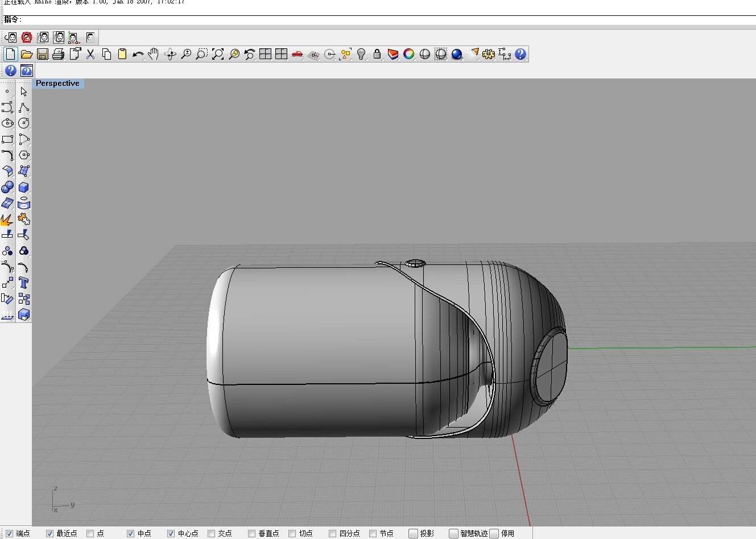Select the Join puzzle-piece tool
756x539 pixels.
click(24, 219)
